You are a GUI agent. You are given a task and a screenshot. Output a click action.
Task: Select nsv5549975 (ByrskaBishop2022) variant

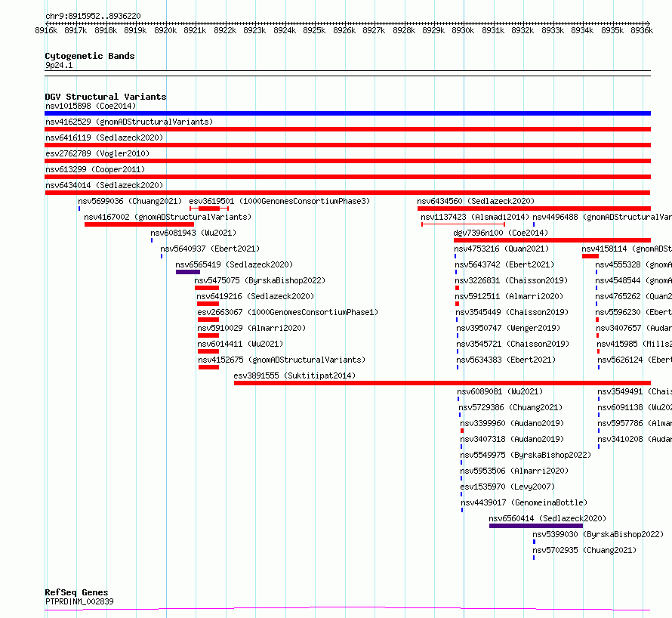[526, 455]
